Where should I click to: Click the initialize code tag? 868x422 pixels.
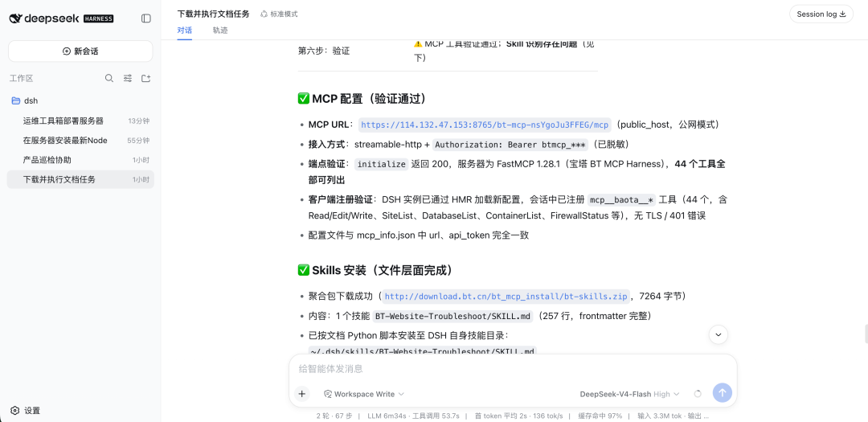coord(381,164)
